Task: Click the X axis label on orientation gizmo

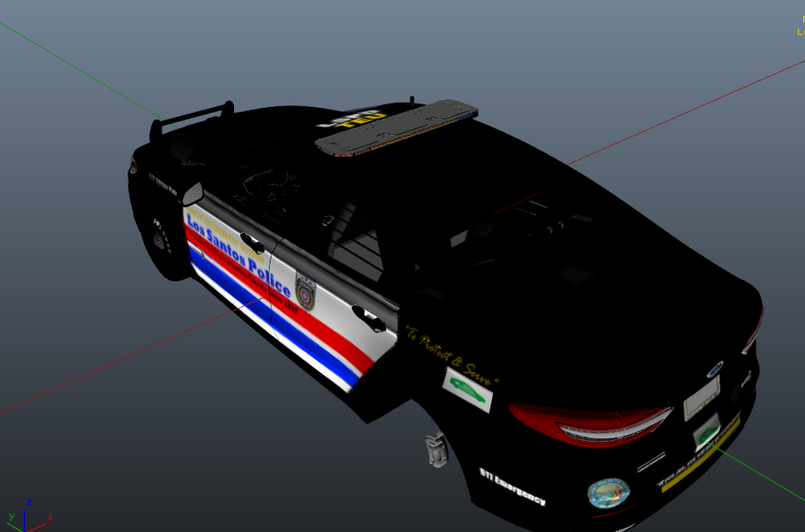Action: click(50, 518)
